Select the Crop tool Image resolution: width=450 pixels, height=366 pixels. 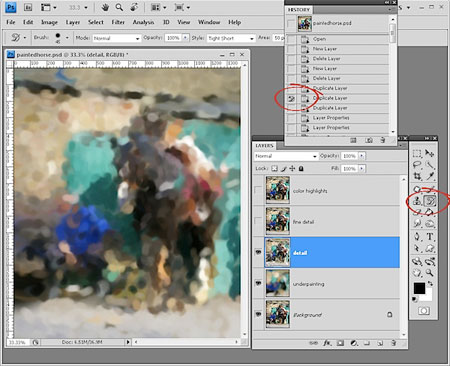417,176
